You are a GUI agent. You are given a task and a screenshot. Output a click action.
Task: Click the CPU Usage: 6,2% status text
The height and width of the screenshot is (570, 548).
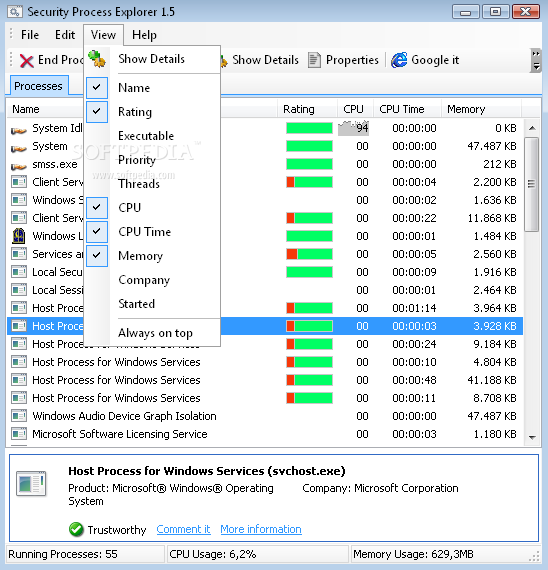213,554
